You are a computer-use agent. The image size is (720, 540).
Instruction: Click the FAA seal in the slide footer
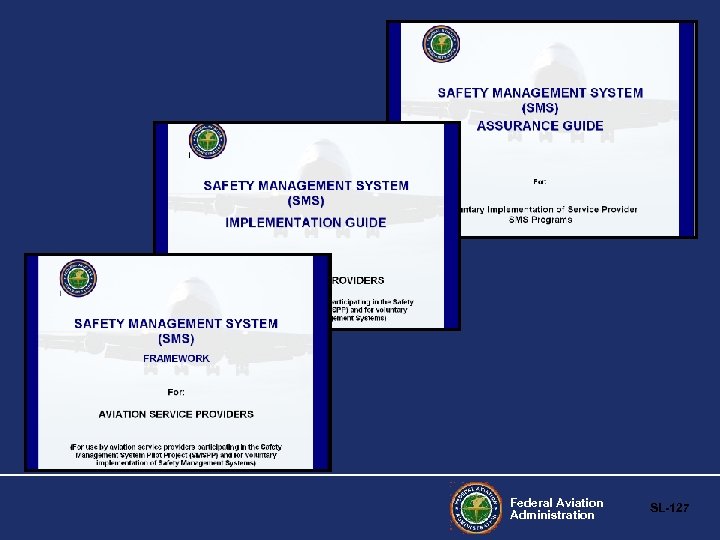click(476, 507)
